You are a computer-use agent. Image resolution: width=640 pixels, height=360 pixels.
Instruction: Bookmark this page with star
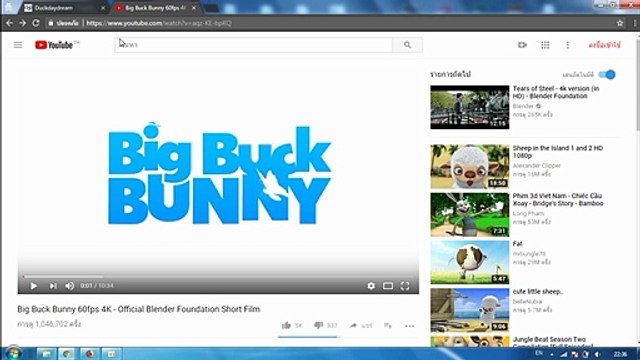click(620, 23)
